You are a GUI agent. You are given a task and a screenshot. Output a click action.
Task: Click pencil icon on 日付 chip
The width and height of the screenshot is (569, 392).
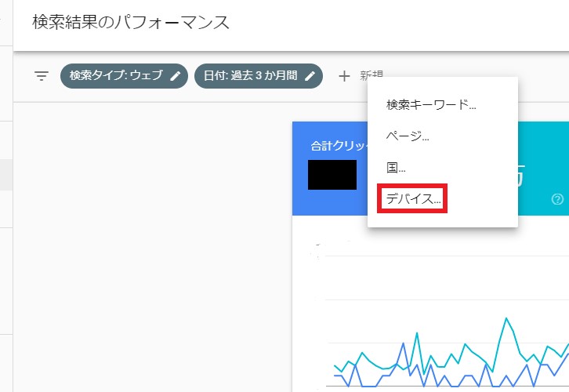(x=310, y=76)
